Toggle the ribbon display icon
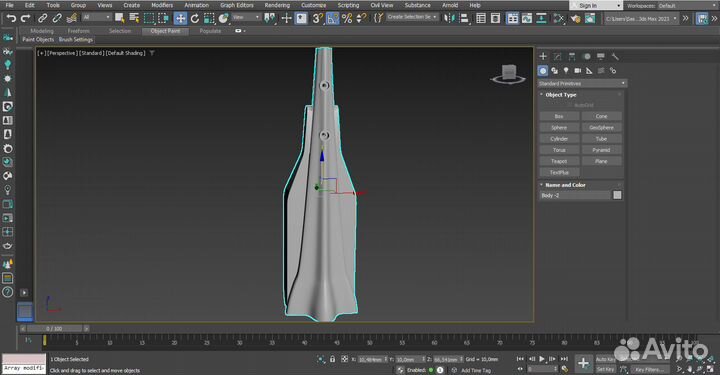This screenshot has height=375, width=720. point(512,18)
